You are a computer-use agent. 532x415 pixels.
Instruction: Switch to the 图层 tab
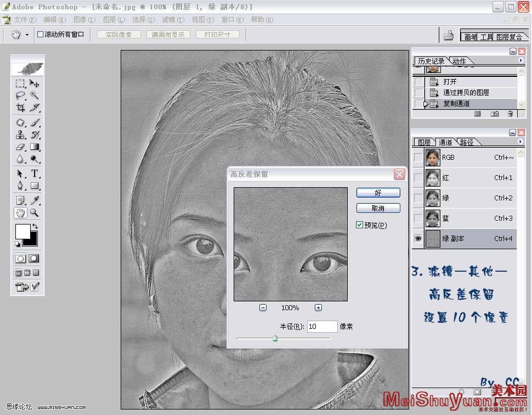pos(424,142)
